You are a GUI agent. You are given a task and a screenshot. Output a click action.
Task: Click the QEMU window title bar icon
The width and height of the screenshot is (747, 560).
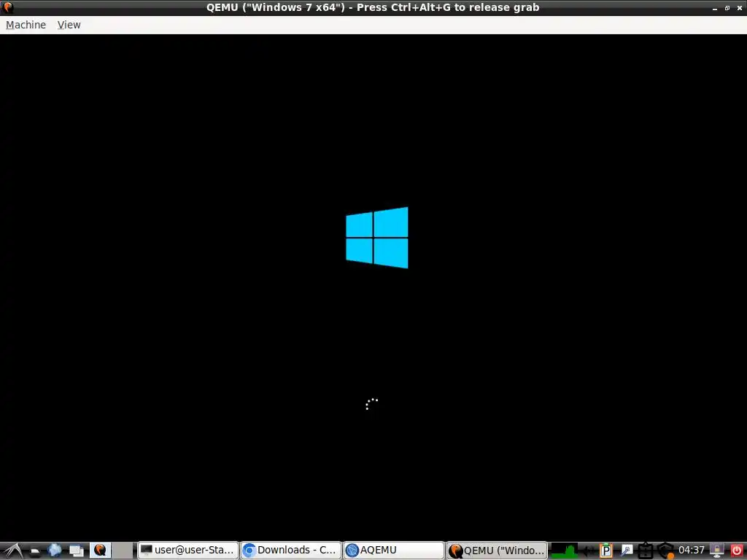tap(8, 7)
